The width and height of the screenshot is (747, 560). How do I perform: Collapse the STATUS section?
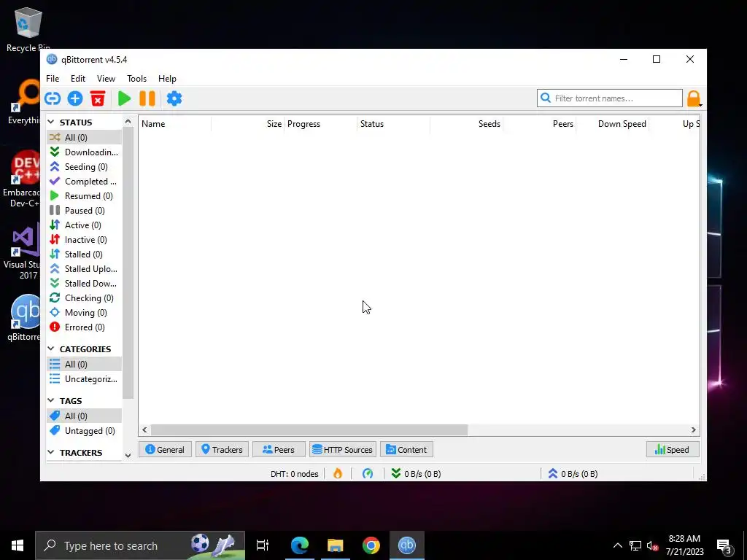click(51, 122)
